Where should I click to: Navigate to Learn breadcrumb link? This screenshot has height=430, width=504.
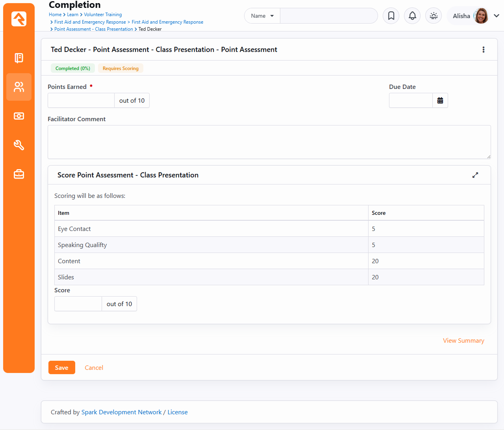pos(72,15)
